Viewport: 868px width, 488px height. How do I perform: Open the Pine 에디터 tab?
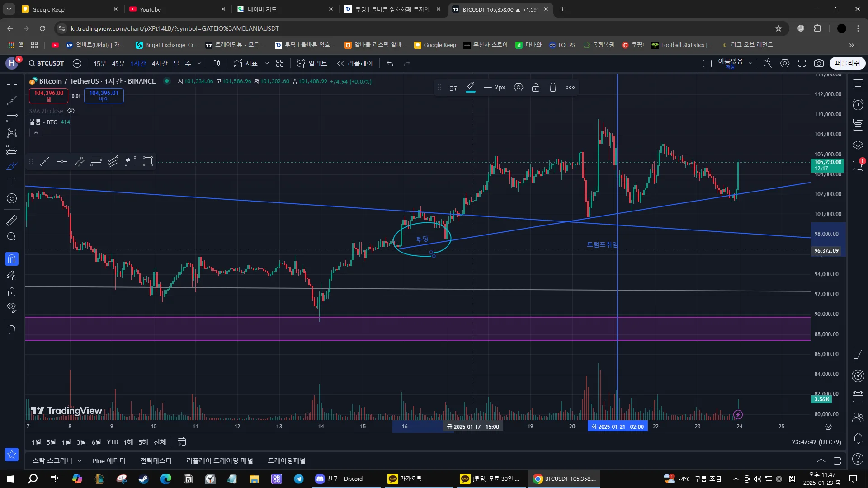pos(108,460)
